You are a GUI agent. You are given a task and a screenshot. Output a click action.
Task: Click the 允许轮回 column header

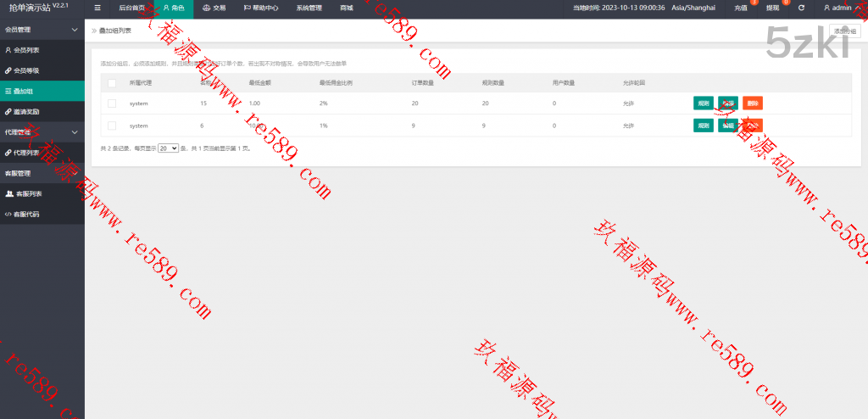[634, 83]
